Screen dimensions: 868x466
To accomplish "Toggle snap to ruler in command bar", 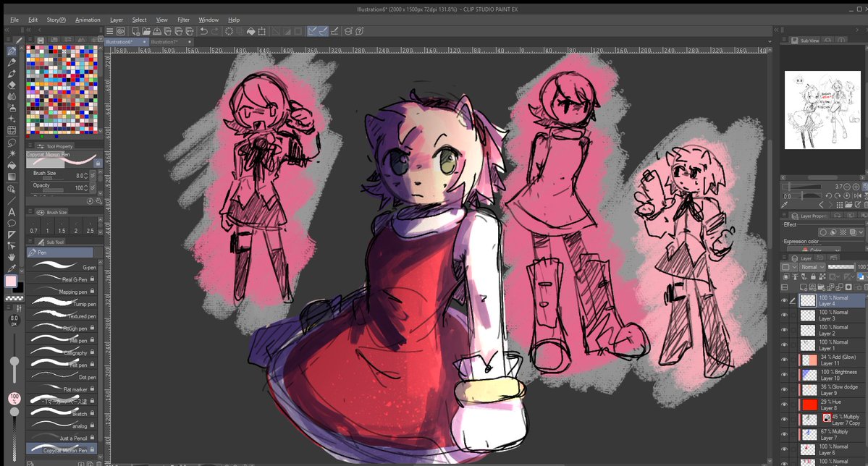I will [313, 32].
